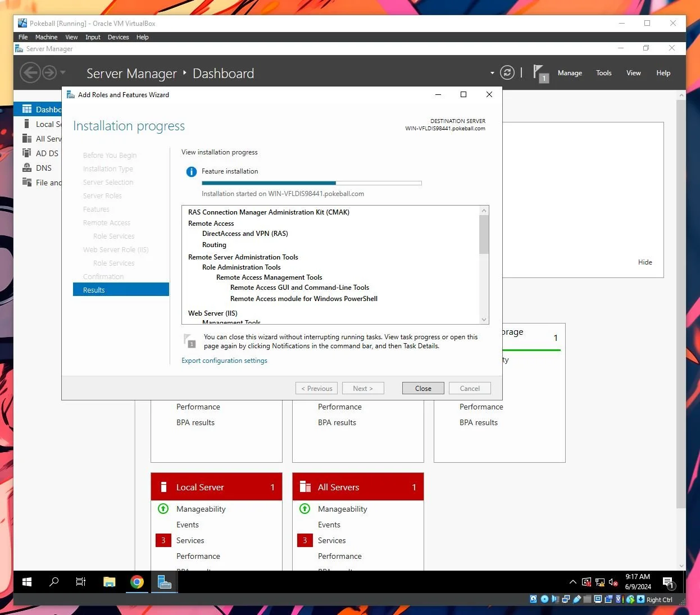Select the Results step in the wizard

[121, 289]
